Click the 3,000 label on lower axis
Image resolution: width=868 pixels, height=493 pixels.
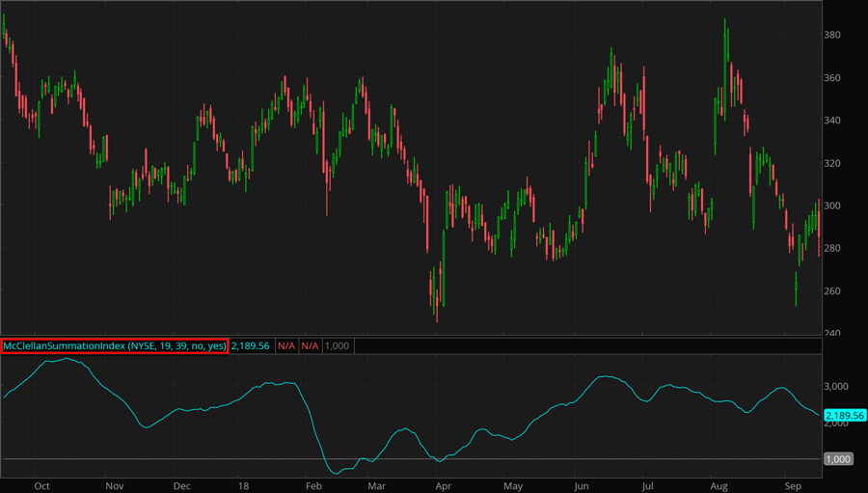(838, 386)
